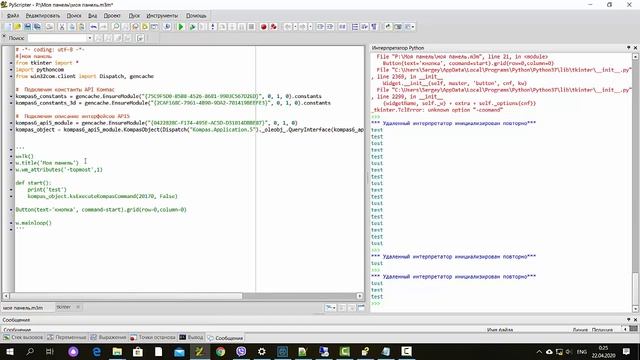Undo the last edit with the toolbar arrow
This screenshot has height=360, width=640.
click(x=94, y=27)
